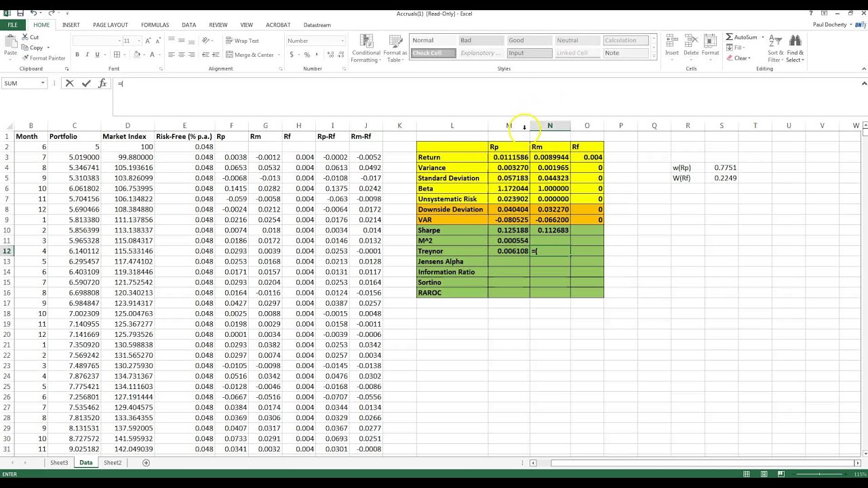The height and width of the screenshot is (488, 868).
Task: Add a new sheet with the plus icon
Action: tap(146, 463)
